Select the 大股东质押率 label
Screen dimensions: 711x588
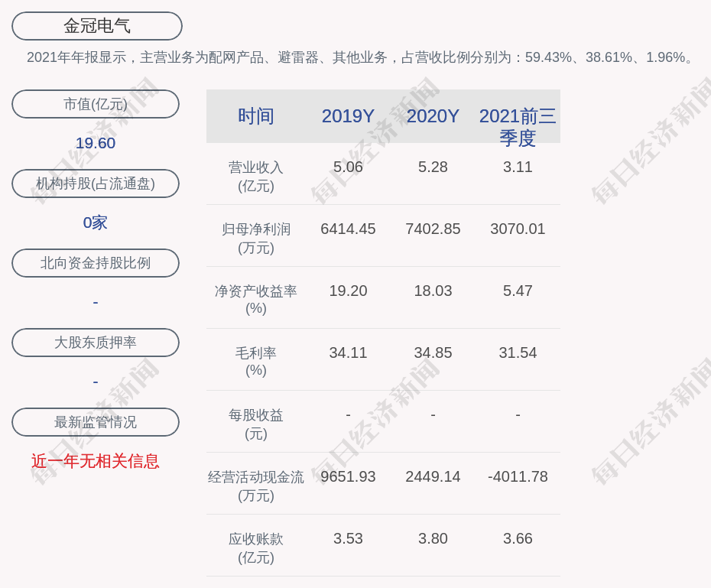96,343
